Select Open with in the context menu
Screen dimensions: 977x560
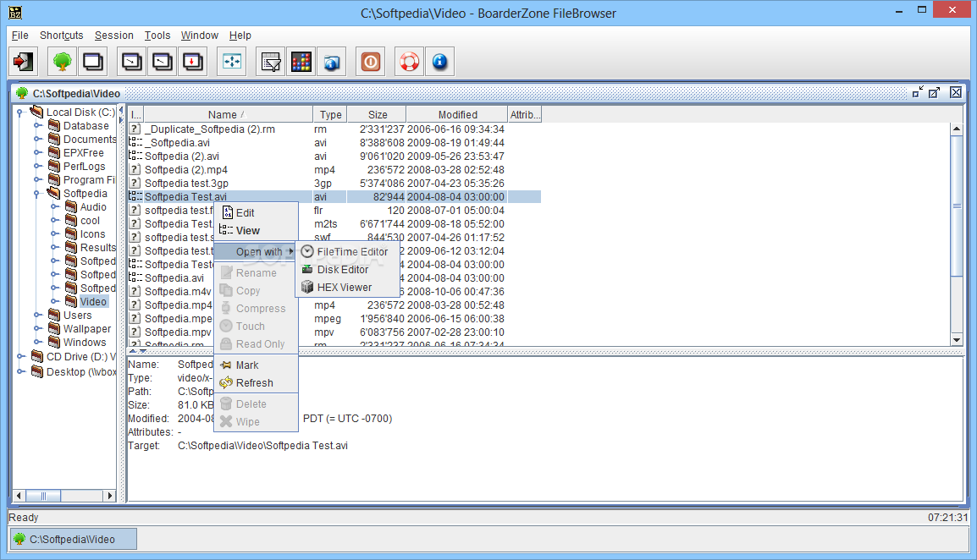click(x=256, y=251)
